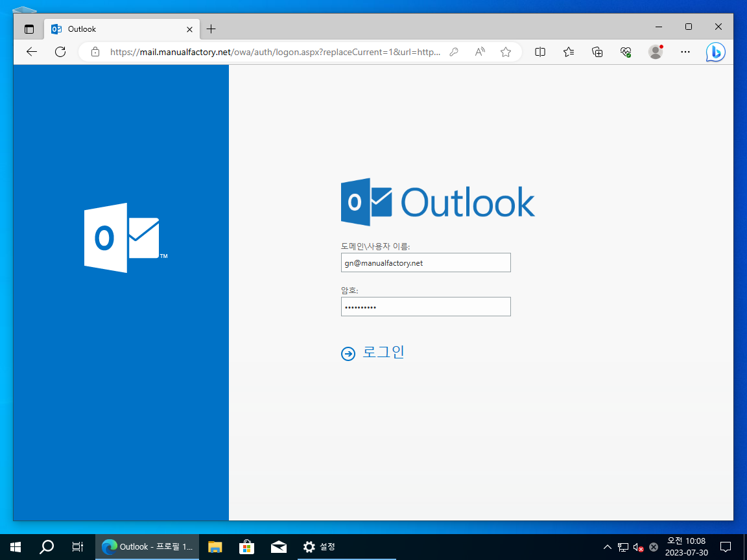Select the Outlook browser tab
This screenshot has width=747, height=560.
click(x=122, y=29)
